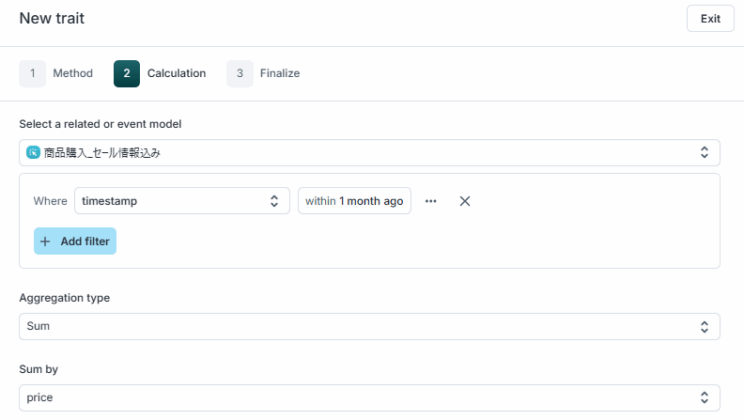Open the related or event model dropdown
Viewport: 744px width, 420px height.
pyautogui.click(x=370, y=153)
